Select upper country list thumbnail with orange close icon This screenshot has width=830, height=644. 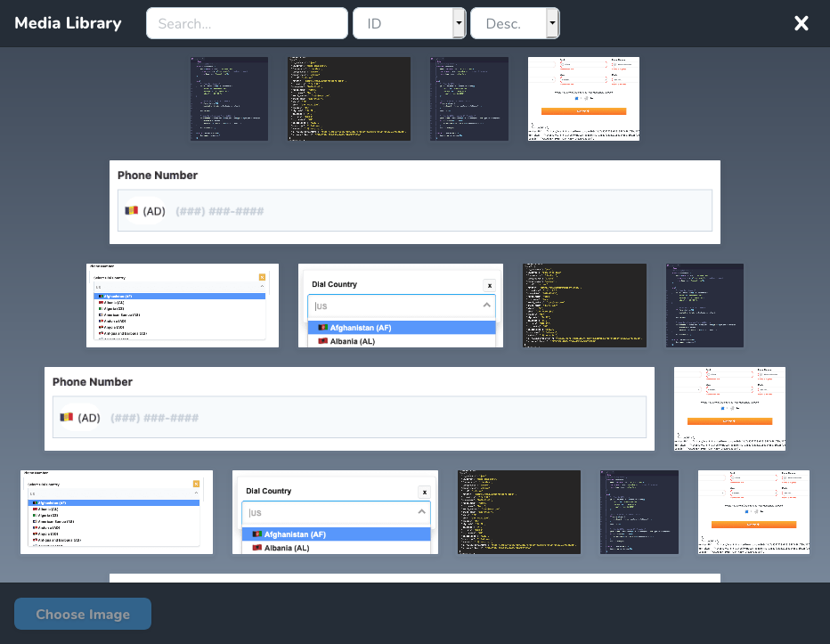pyautogui.click(x=183, y=306)
